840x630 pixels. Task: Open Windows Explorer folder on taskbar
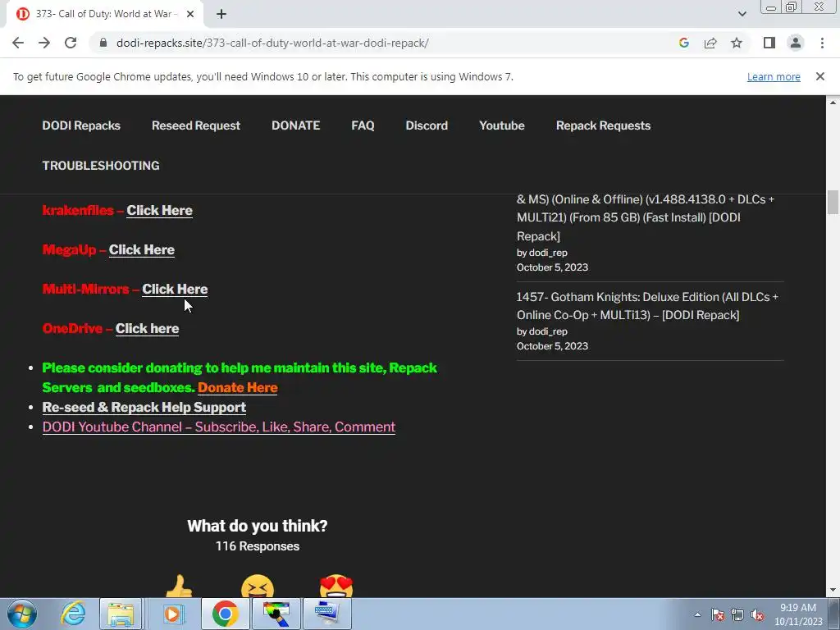[121, 614]
